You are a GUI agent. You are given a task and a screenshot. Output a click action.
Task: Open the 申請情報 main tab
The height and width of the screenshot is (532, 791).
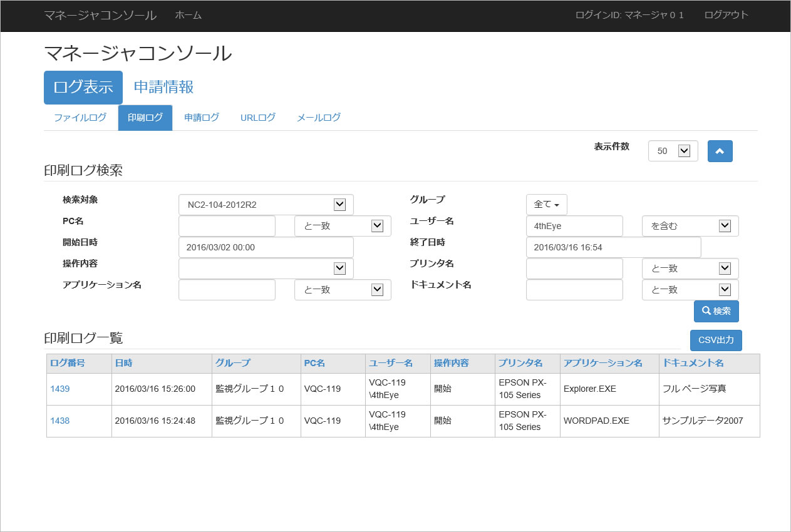pos(164,87)
